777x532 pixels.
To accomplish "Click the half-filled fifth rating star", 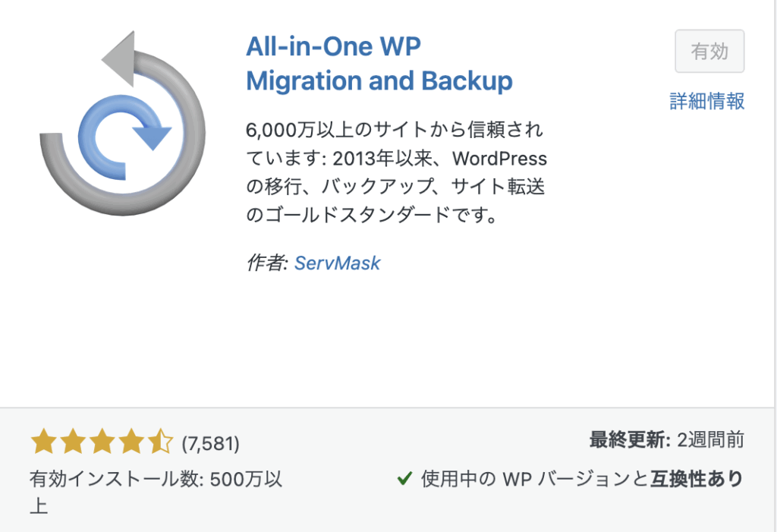I will pos(160,442).
